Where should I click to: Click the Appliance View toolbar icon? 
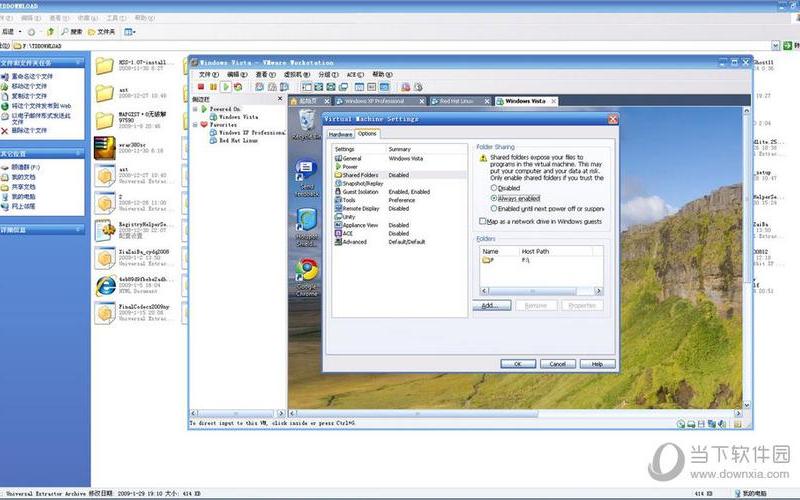click(x=371, y=87)
